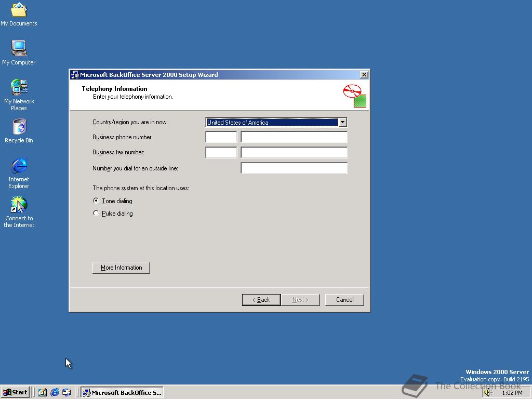This screenshot has width=532, height=399.
Task: Click United States of America selection
Action: [272, 122]
